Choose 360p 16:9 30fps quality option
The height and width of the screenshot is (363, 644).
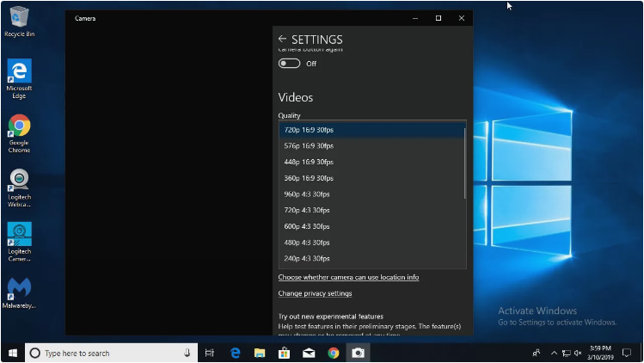pyautogui.click(x=371, y=178)
